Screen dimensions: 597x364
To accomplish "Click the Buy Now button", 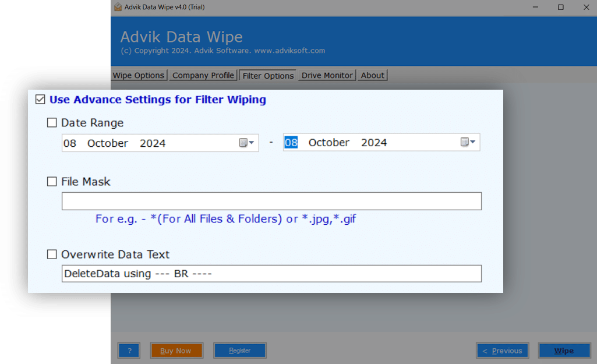I will pyautogui.click(x=176, y=351).
